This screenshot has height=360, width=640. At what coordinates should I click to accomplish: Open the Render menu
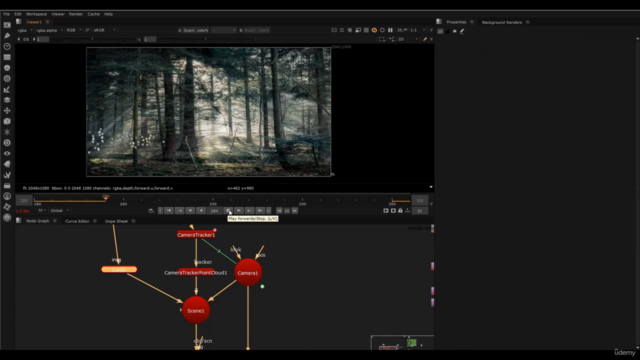coord(76,14)
